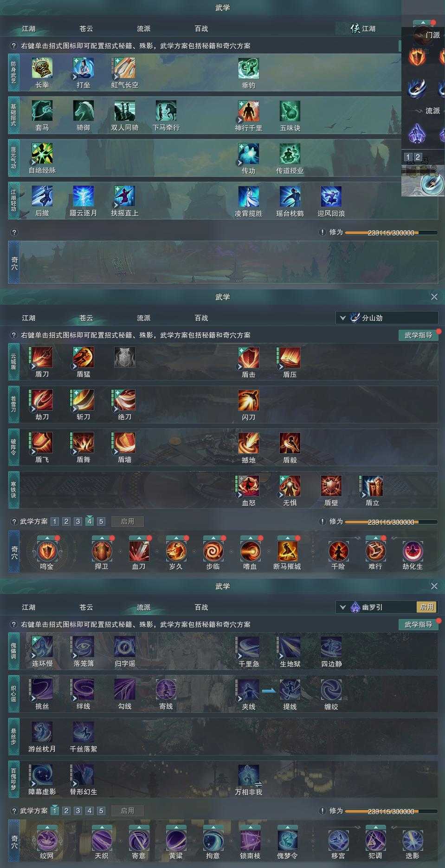Switch to the 百战 tab in top panel
445x868 pixels.
click(x=201, y=29)
